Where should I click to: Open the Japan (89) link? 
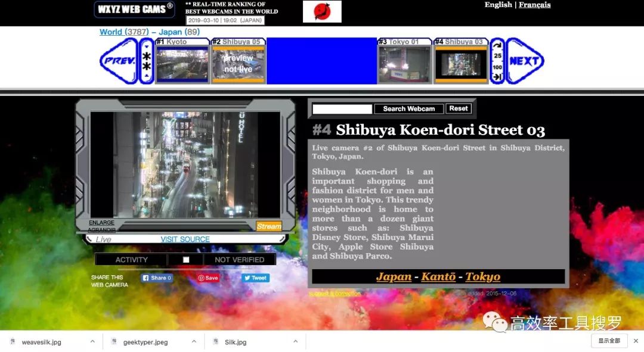click(179, 32)
